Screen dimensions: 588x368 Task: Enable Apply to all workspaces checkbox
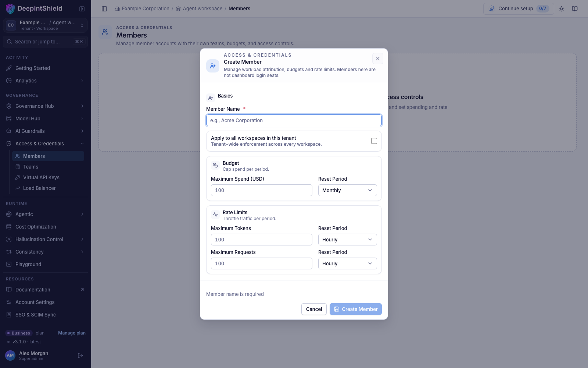tap(374, 141)
